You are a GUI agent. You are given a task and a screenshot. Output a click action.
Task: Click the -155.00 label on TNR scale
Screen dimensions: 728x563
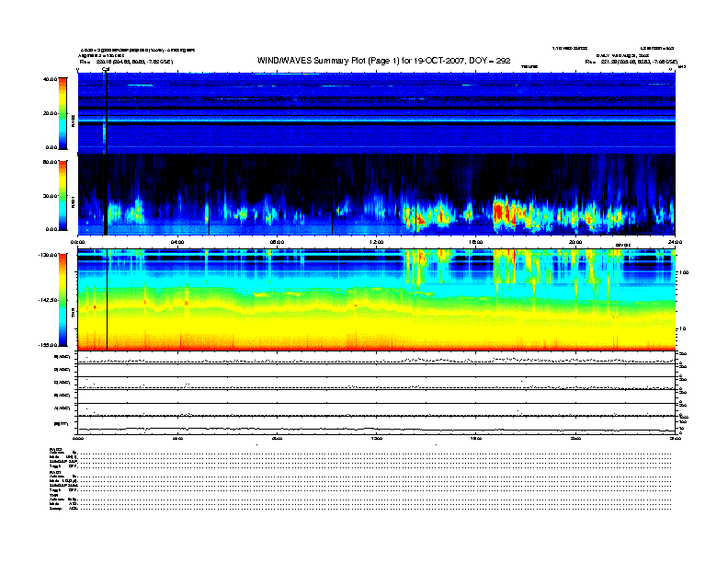pyautogui.click(x=48, y=345)
